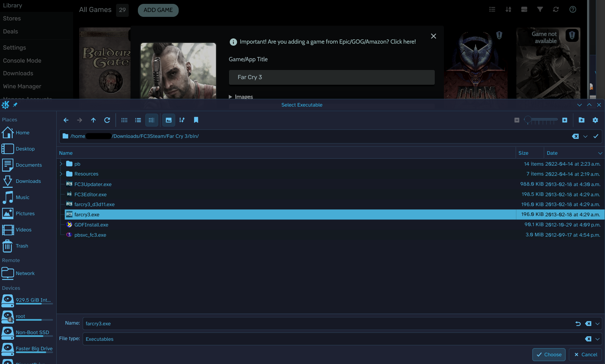Expand the Resources folder

pyautogui.click(x=61, y=174)
